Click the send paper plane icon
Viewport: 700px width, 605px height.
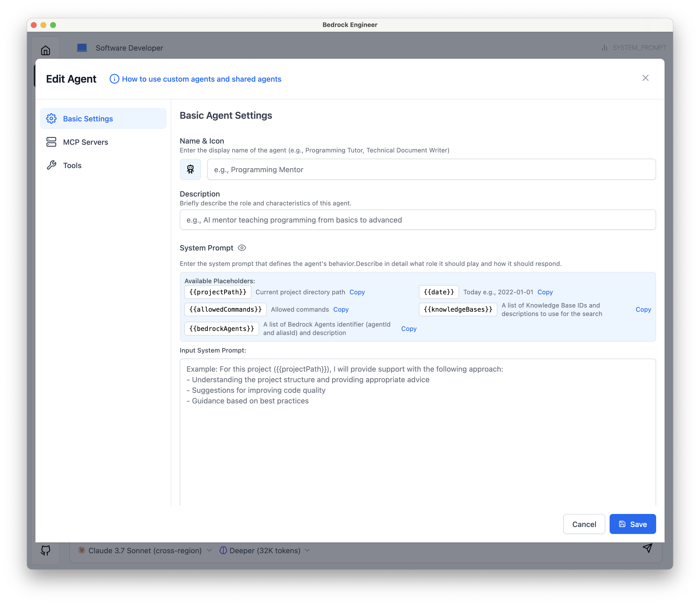[647, 548]
